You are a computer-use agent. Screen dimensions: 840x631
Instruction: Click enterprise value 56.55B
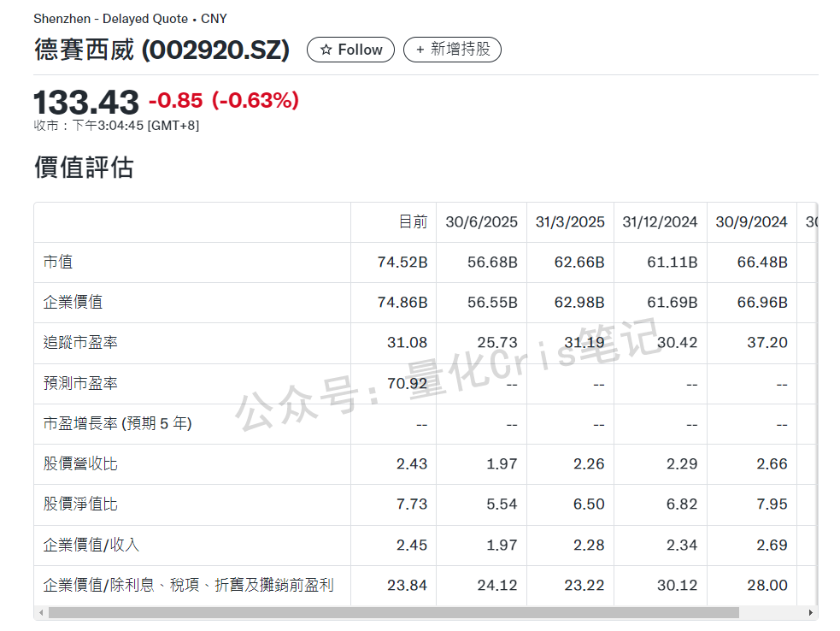point(492,303)
